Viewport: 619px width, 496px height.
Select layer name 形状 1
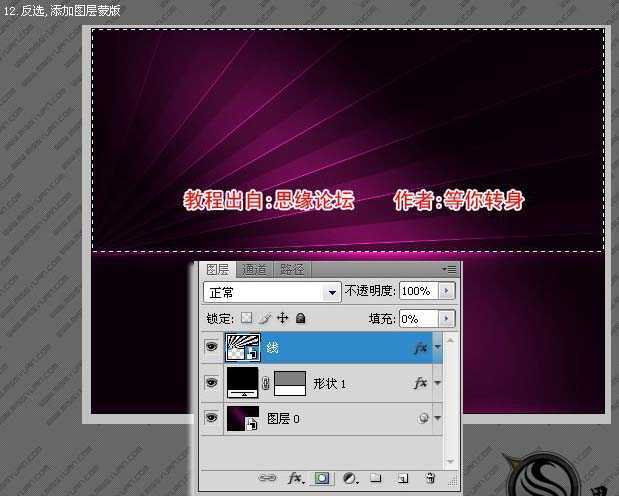click(x=329, y=383)
